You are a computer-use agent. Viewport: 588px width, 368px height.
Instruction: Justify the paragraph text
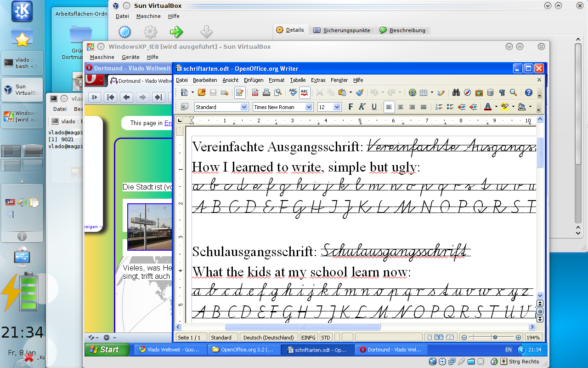coord(424,107)
